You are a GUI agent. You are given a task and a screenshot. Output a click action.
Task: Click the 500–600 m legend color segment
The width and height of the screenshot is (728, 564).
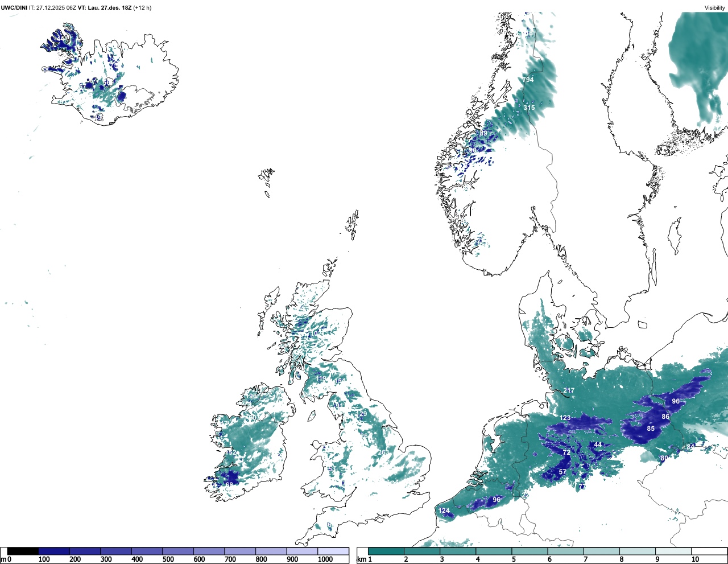[x=178, y=551]
